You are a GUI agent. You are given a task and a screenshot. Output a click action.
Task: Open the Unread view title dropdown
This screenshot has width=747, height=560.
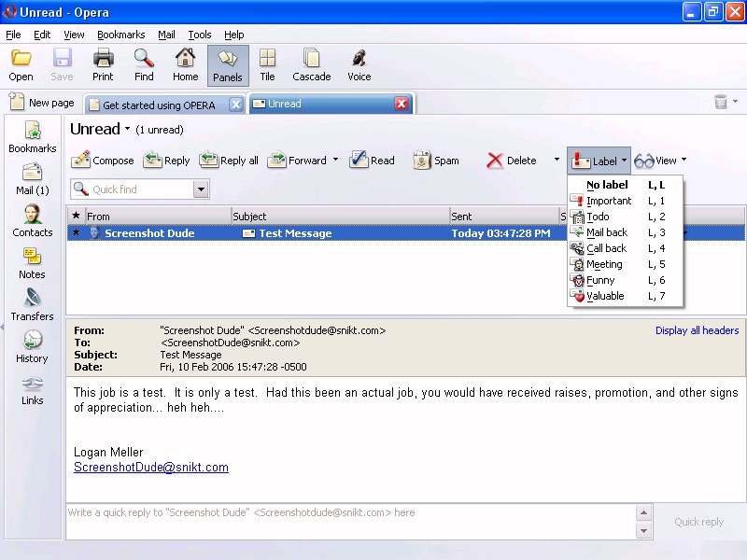[127, 129]
